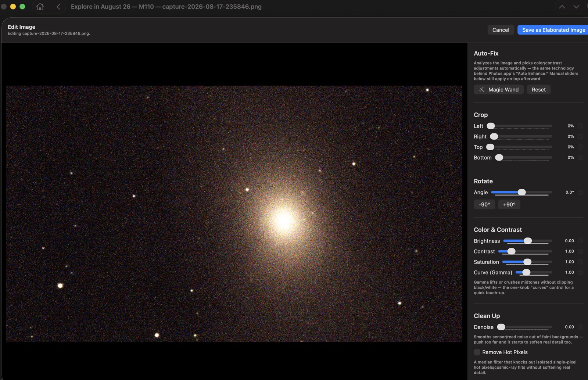The width and height of the screenshot is (588, 380).
Task: Cancel the image edit
Action: click(x=501, y=30)
